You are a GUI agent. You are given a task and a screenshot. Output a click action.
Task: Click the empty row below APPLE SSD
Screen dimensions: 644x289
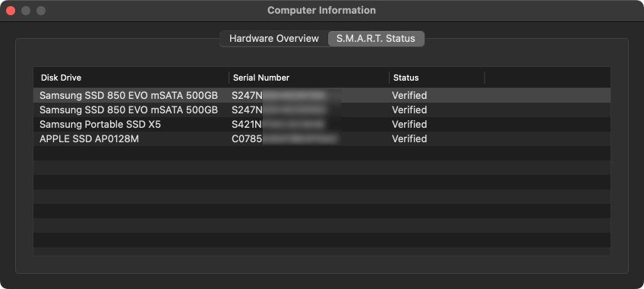coord(322,153)
